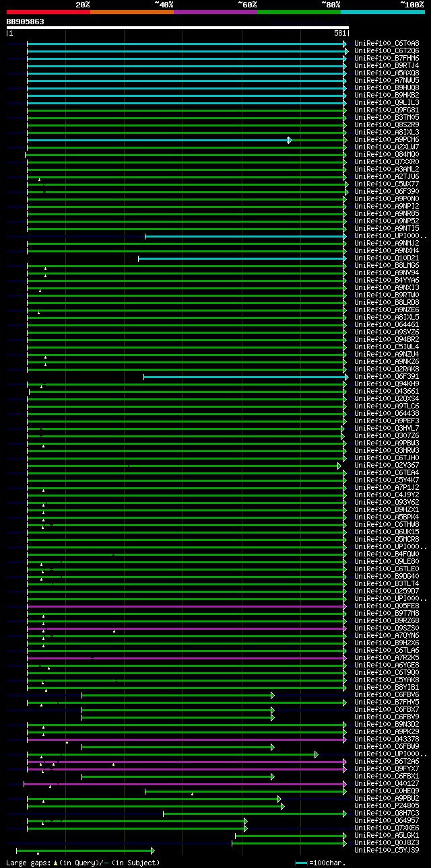Select hit label UniRef100_Q43661
This screenshot has width=431, height=868.
pyautogui.click(x=387, y=391)
